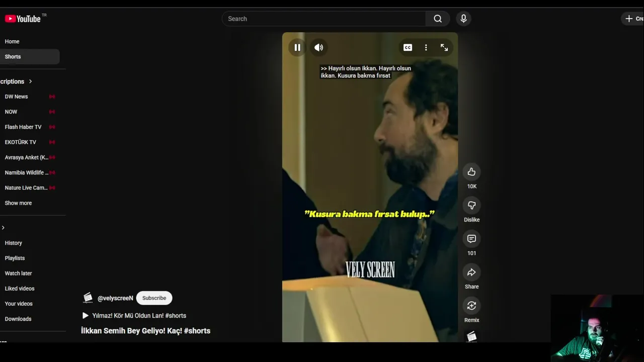Mute the Short's volume

pos(318,47)
